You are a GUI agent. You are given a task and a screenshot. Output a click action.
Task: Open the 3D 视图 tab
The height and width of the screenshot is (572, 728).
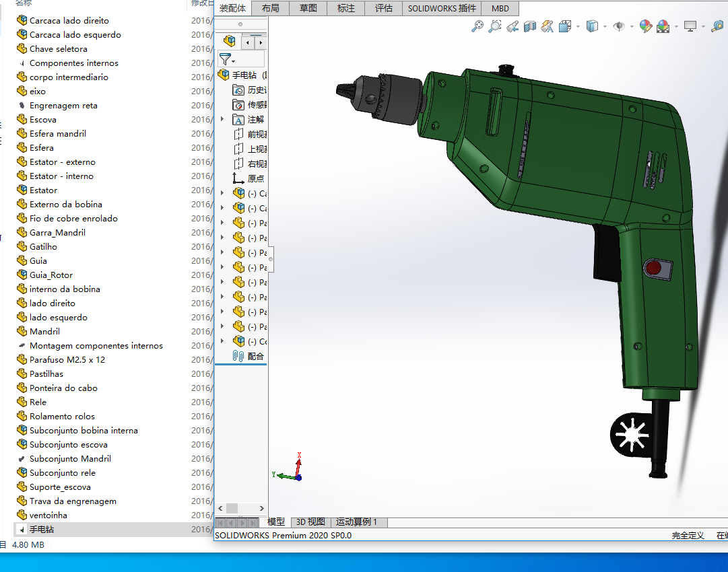point(310,522)
